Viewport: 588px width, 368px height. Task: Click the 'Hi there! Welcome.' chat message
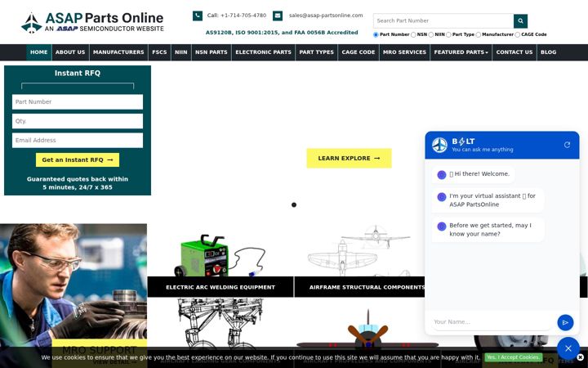pos(473,174)
